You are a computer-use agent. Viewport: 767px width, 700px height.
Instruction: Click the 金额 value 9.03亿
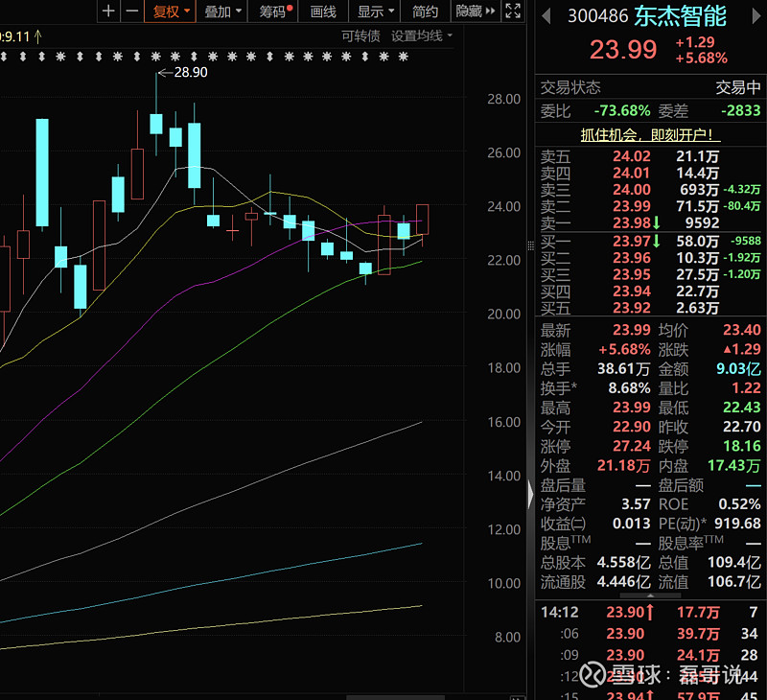click(x=738, y=369)
